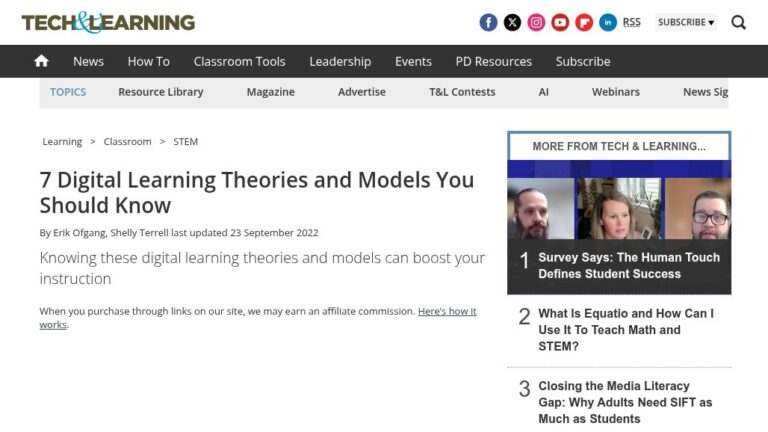Select the AI topic
The width and height of the screenshot is (768, 432).
543,92
